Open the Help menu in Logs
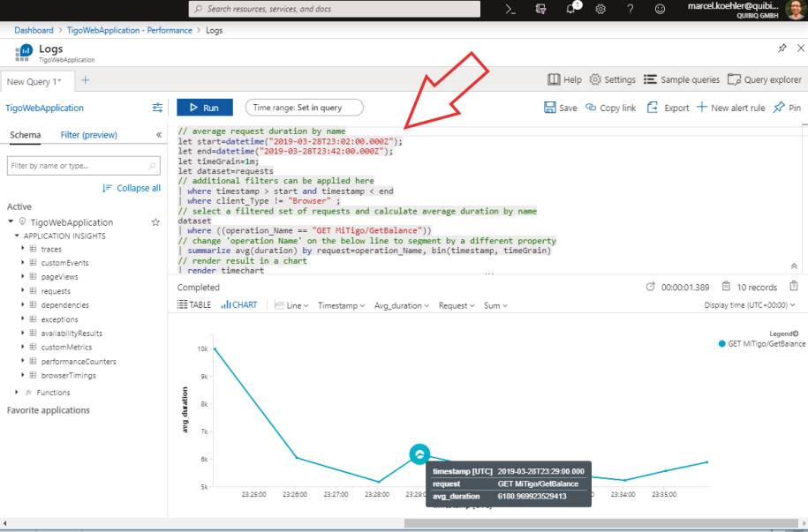This screenshot has width=808, height=532. click(x=564, y=79)
